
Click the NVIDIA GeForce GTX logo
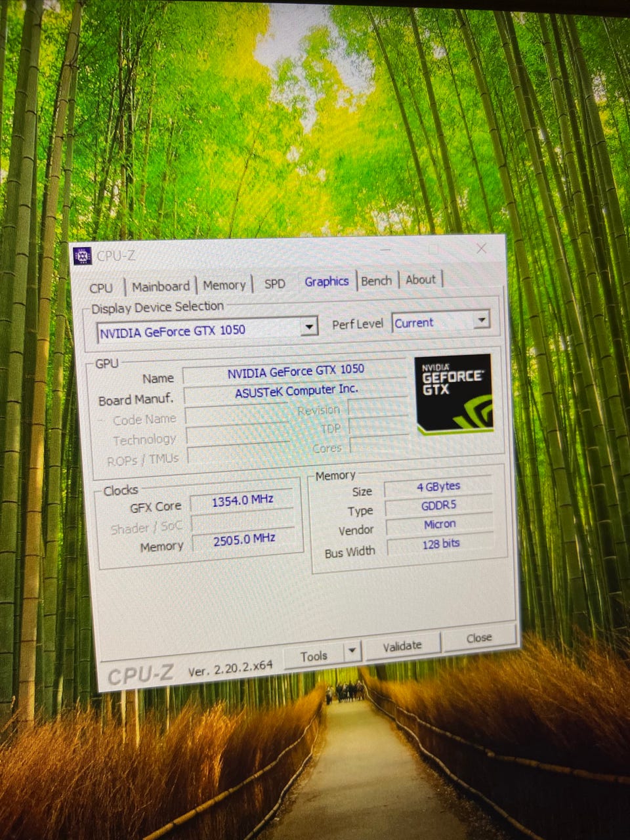454,394
